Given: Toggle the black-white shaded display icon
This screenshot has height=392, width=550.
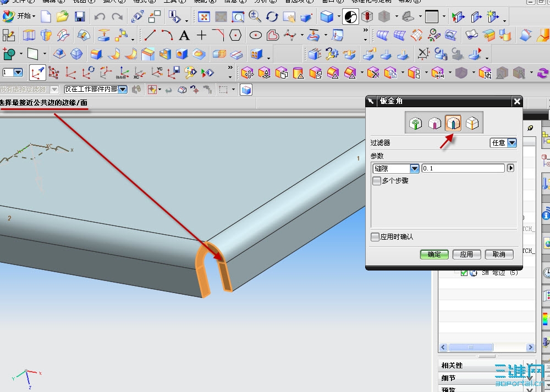Looking at the screenshot, I should coord(350,16).
